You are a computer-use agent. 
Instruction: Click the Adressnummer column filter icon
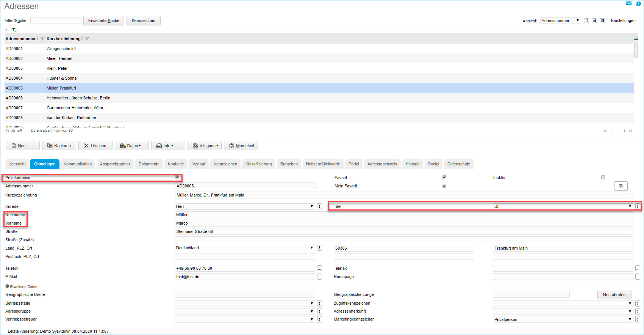click(x=42, y=39)
